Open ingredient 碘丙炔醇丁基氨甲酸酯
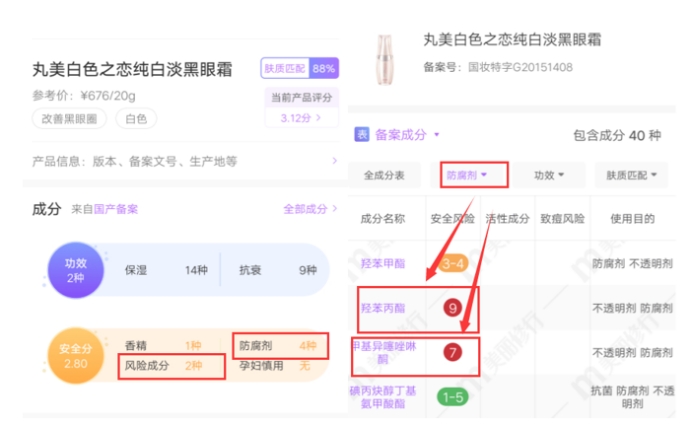 383,397
